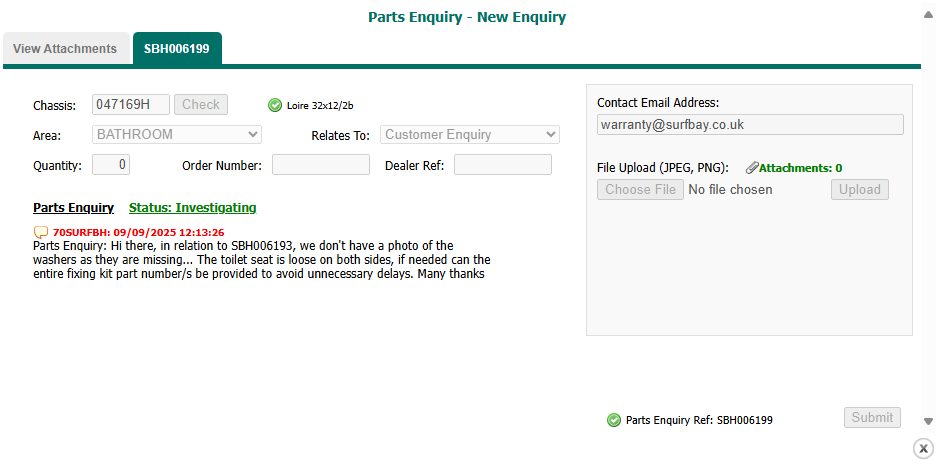The image size is (940, 464).
Task: Click the Choose File button
Action: tap(641, 190)
